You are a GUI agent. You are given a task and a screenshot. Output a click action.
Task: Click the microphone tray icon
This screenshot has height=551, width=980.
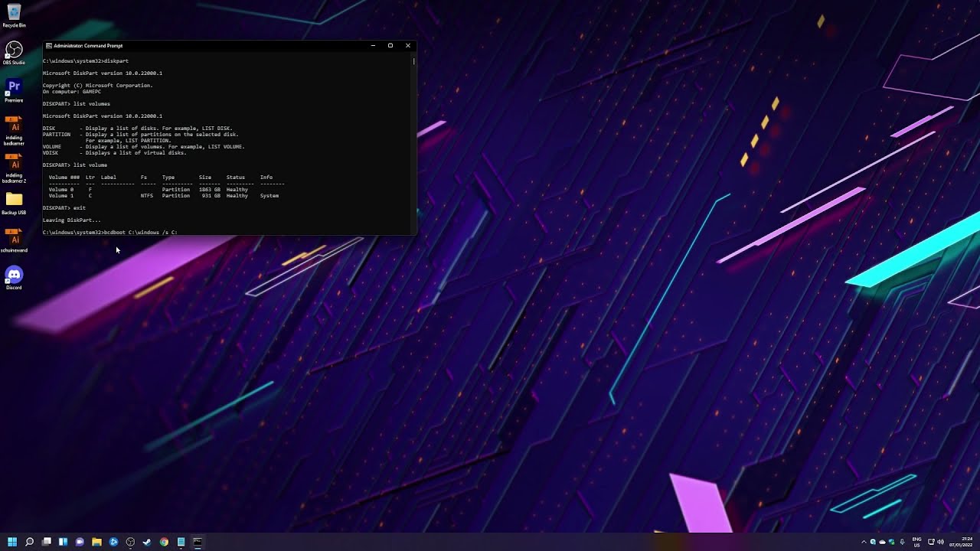(902, 542)
